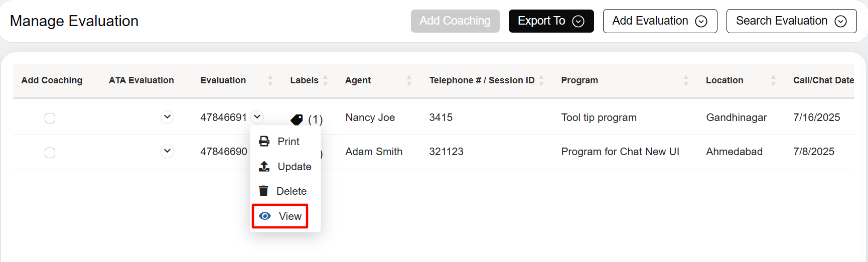This screenshot has height=262, width=868.
Task: Expand ATA Evaluation chevron in Nancy Joe row
Action: 167,117
